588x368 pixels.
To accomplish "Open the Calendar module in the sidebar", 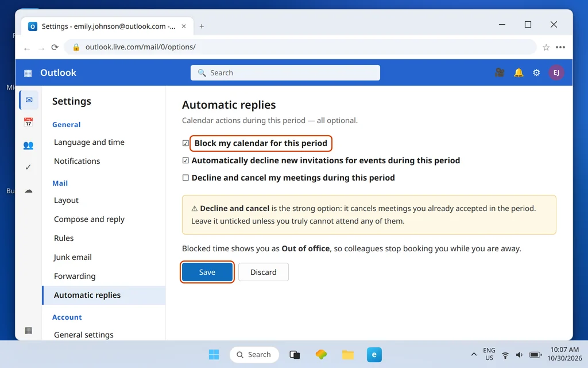I will pos(28,122).
